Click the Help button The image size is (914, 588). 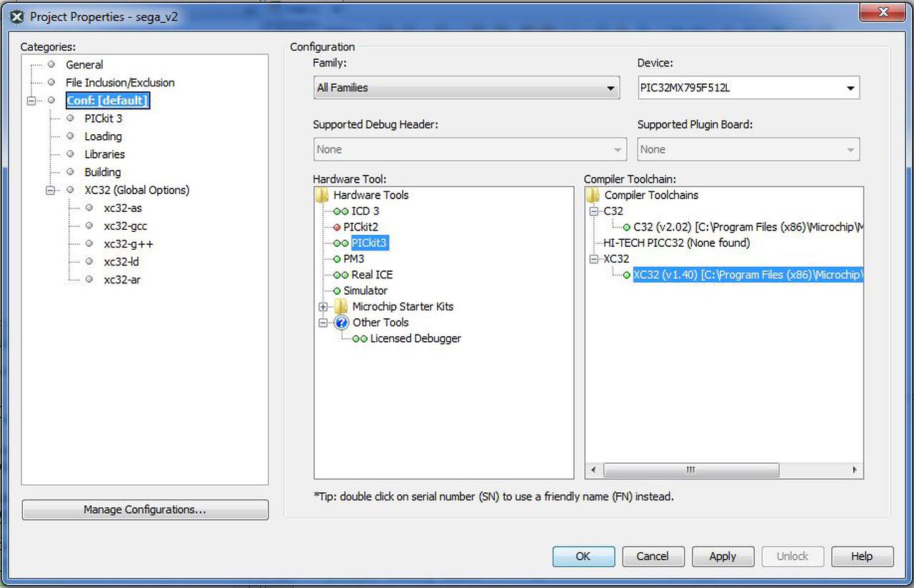point(862,557)
